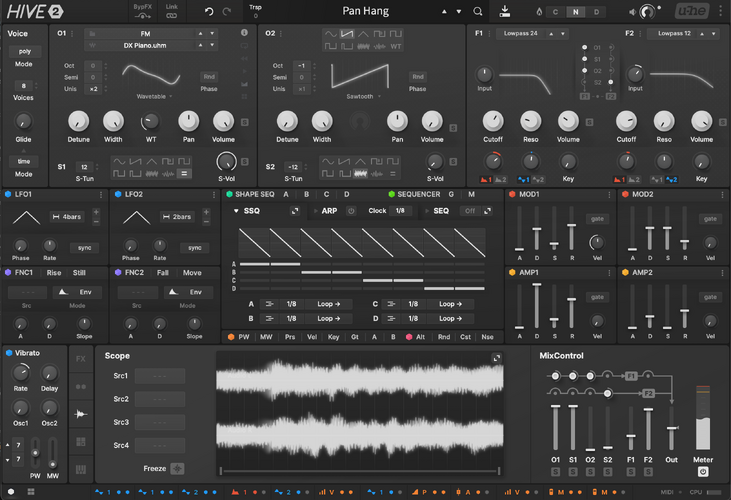Image resolution: width=731 pixels, height=500 pixels.
Task: Click the output volume speaker icon
Action: click(x=632, y=12)
